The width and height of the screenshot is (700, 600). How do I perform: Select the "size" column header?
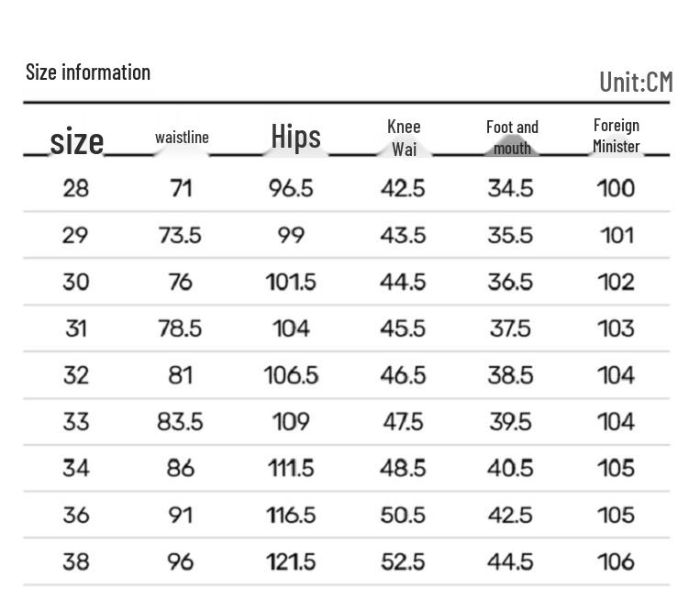point(77,141)
